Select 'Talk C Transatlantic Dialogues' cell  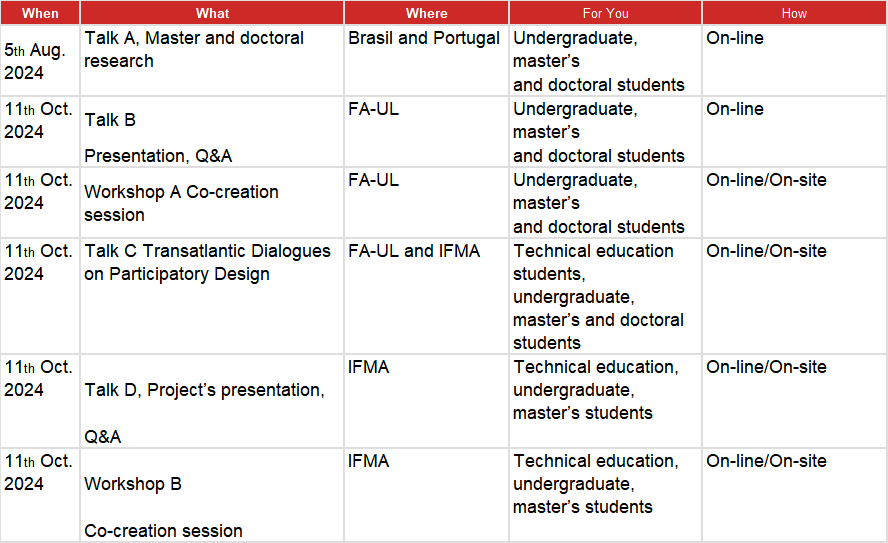[x=212, y=296]
